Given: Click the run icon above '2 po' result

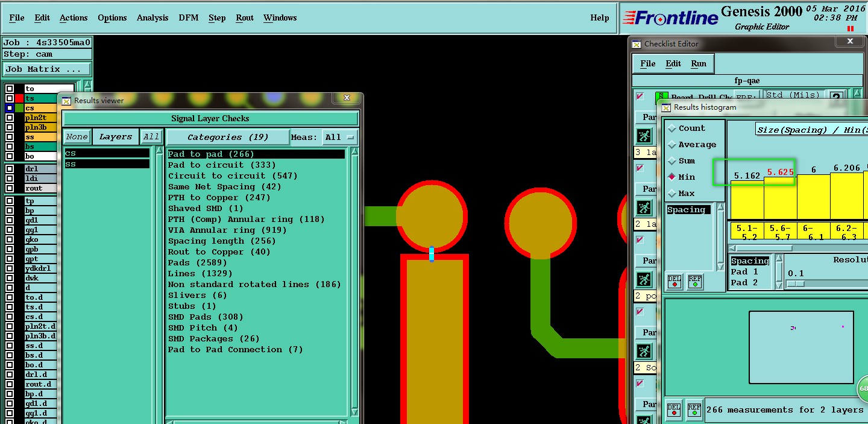Looking at the screenshot, I should tap(644, 280).
